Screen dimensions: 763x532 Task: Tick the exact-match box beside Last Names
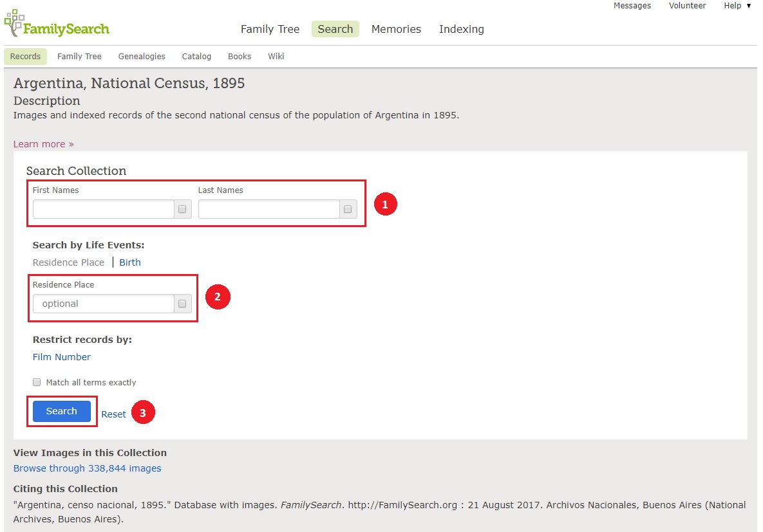(x=348, y=209)
